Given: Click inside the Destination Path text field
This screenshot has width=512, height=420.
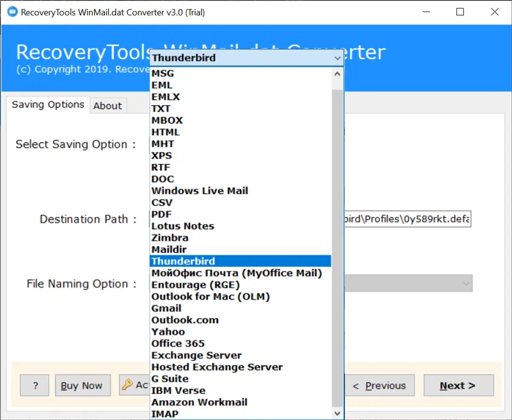Looking at the screenshot, I should [x=407, y=219].
